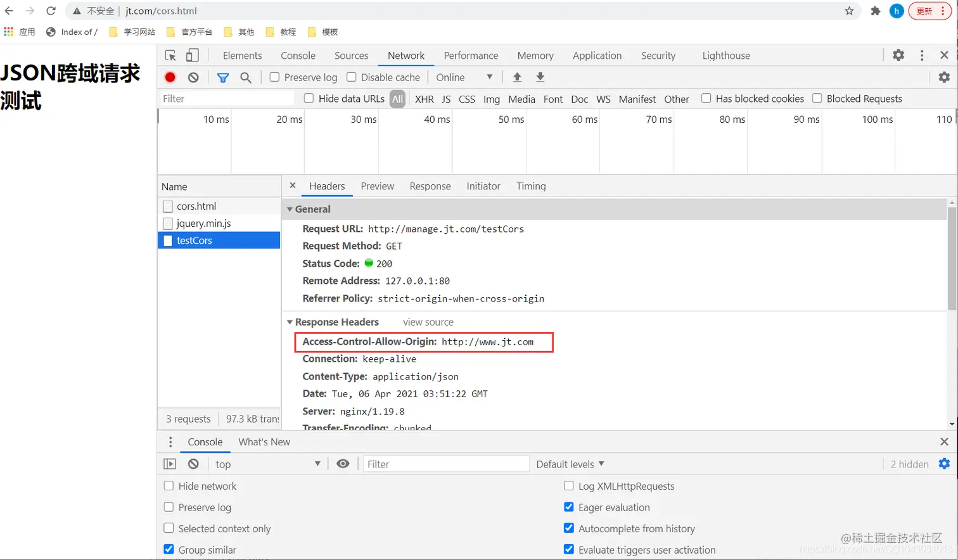Image resolution: width=958 pixels, height=560 pixels.
Task: Import HAR file with upload arrow
Action: (x=517, y=77)
